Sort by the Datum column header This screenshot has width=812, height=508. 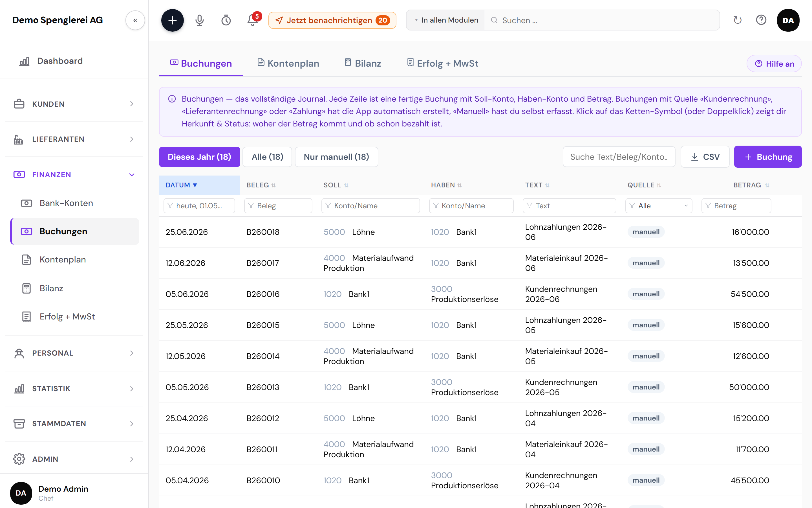pyautogui.click(x=199, y=185)
